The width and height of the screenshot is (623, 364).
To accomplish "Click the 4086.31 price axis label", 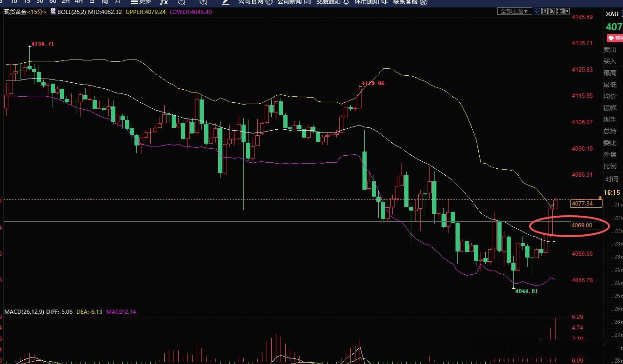I will [582, 175].
